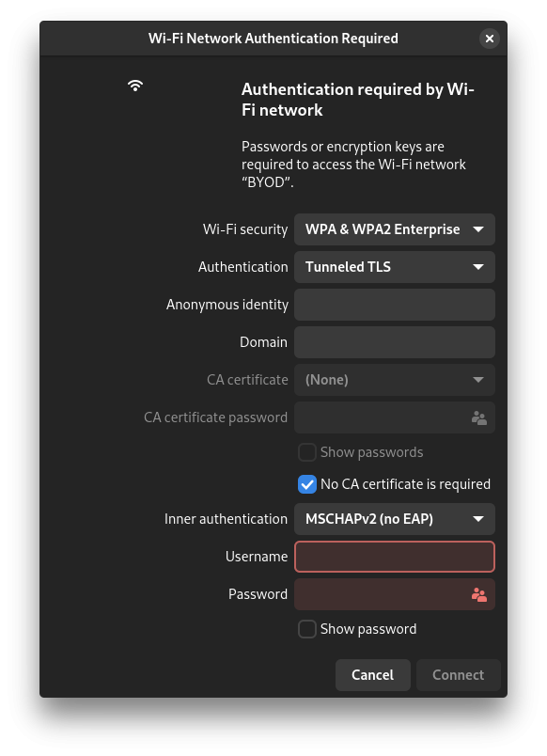Screen dimensions: 547x756
Task: Expand the MSCHAPv2 (no EAP) dropdown
Action: coord(395,519)
